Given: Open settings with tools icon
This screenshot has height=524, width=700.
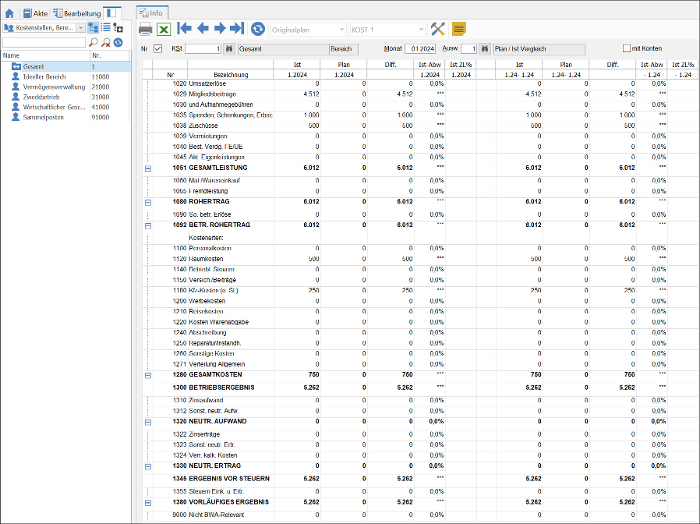Looking at the screenshot, I should click(x=438, y=29).
